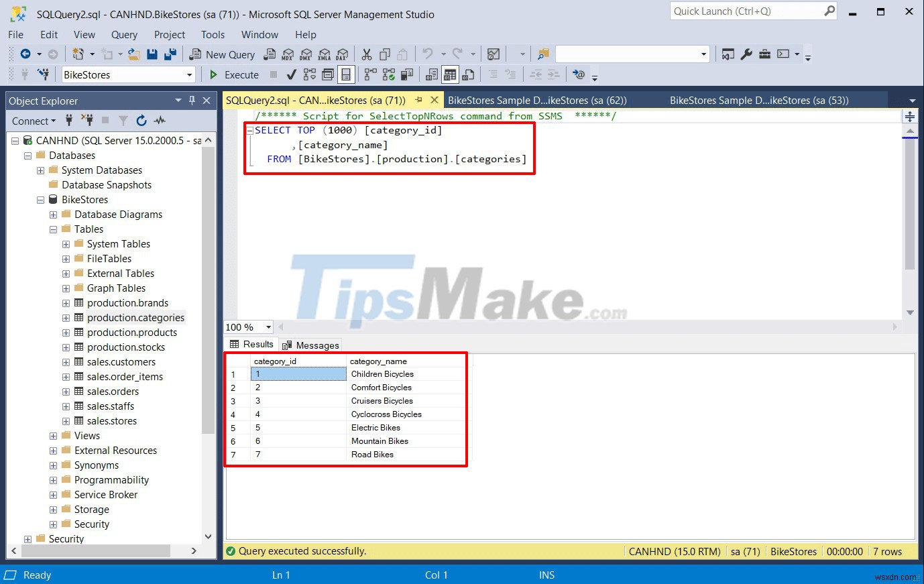Open the BikeStores database dropdown
This screenshot has height=584, width=924.
pyautogui.click(x=188, y=74)
